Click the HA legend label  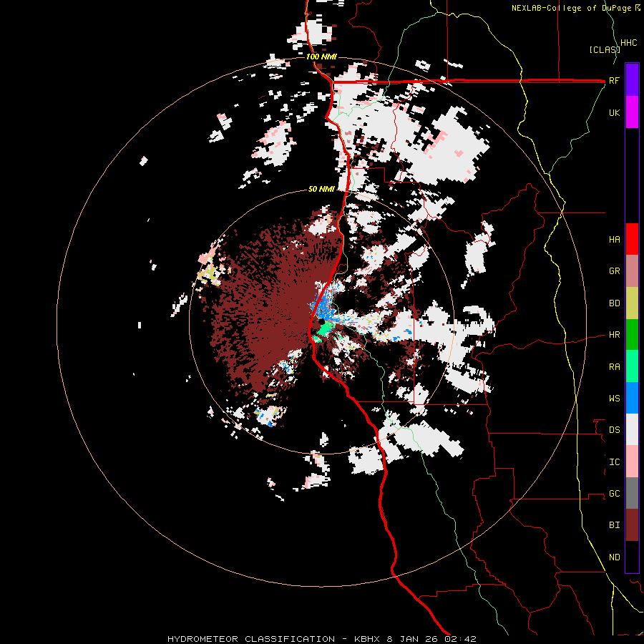(614, 240)
